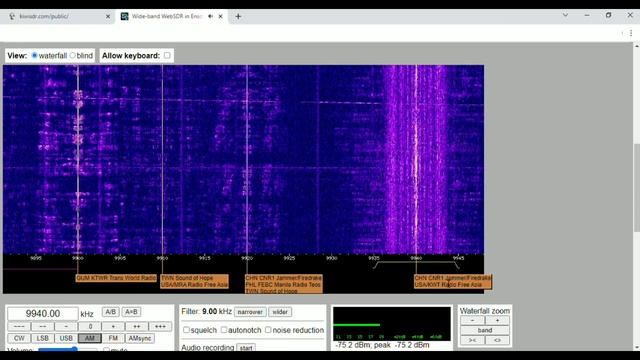This screenshot has width=640, height=360.
Task: Enable the Allow keyboard checkbox
Action: tap(167, 56)
